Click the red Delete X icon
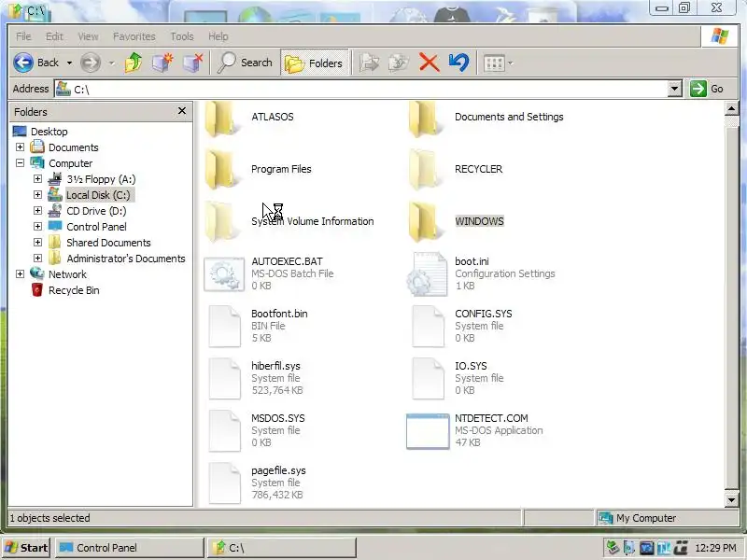This screenshot has width=747, height=560. coord(429,63)
